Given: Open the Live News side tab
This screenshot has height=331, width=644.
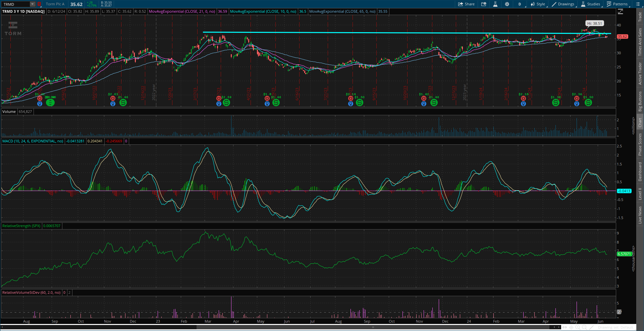Looking at the screenshot, I should coord(640,215).
